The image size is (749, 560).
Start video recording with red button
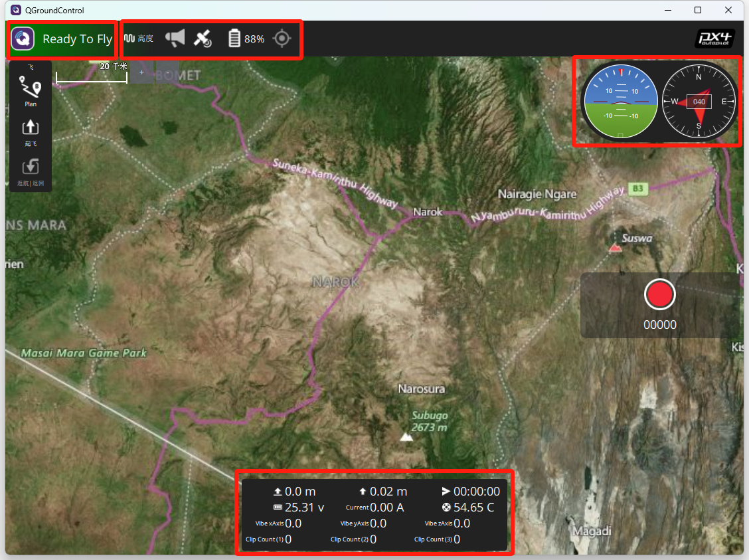coord(659,294)
